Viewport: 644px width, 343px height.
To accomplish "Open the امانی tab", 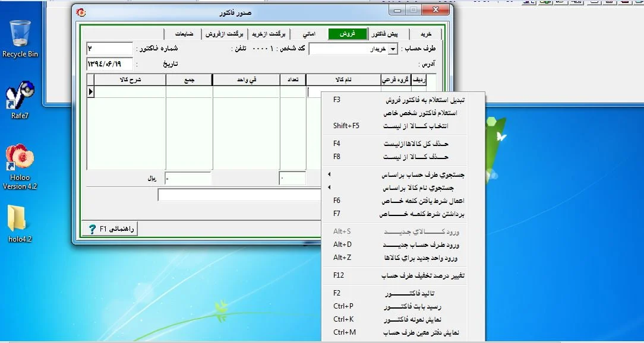I will pyautogui.click(x=309, y=34).
